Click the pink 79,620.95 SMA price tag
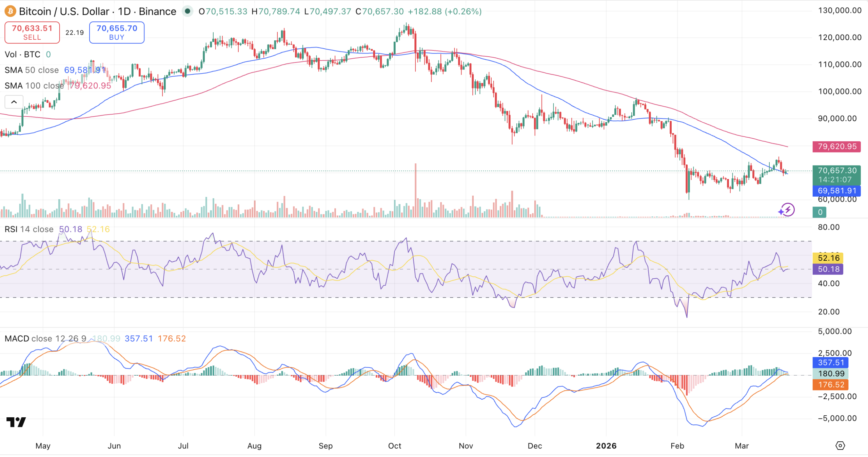Screen dimensions: 868x457 [x=837, y=146]
